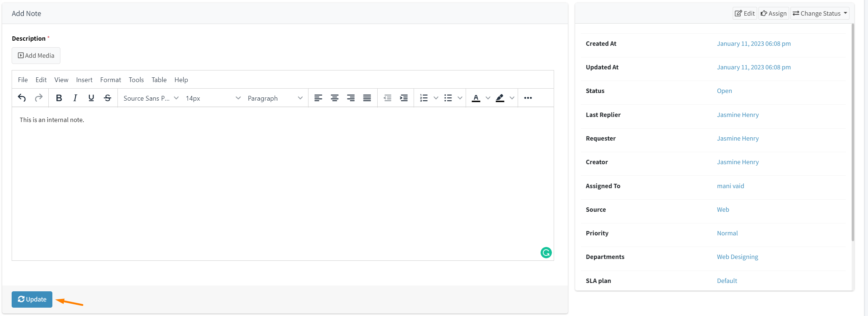Increase indent of paragraph

click(403, 98)
